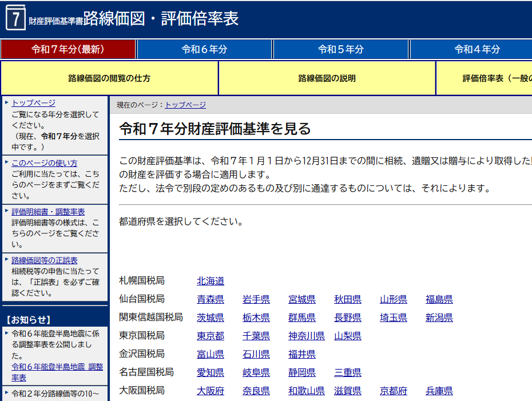Select 大阪府 under 大阪国税局
Viewport: 532px width, 401px height.
pos(211,391)
